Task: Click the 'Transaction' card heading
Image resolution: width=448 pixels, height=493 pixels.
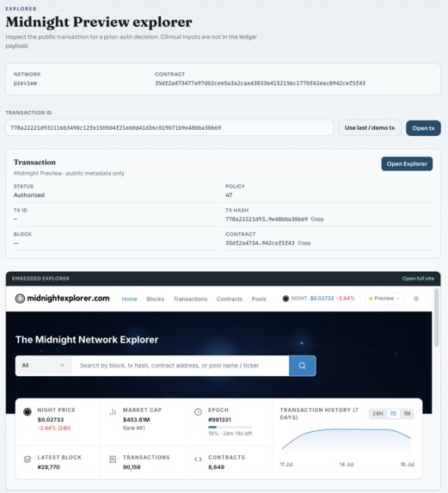Action: 34,163
